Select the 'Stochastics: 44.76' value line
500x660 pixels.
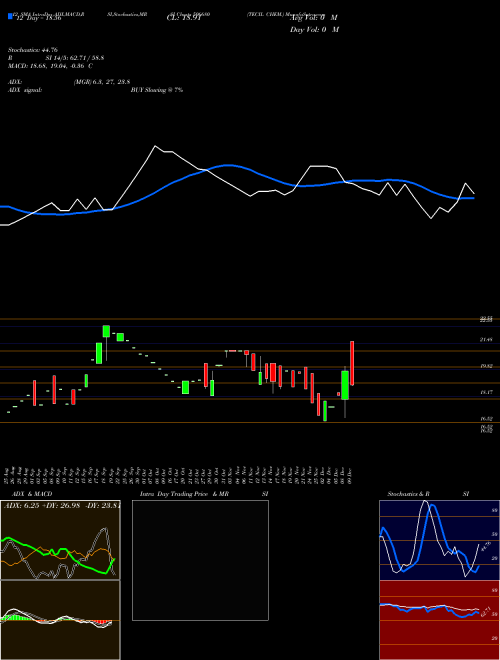coord(32,50)
